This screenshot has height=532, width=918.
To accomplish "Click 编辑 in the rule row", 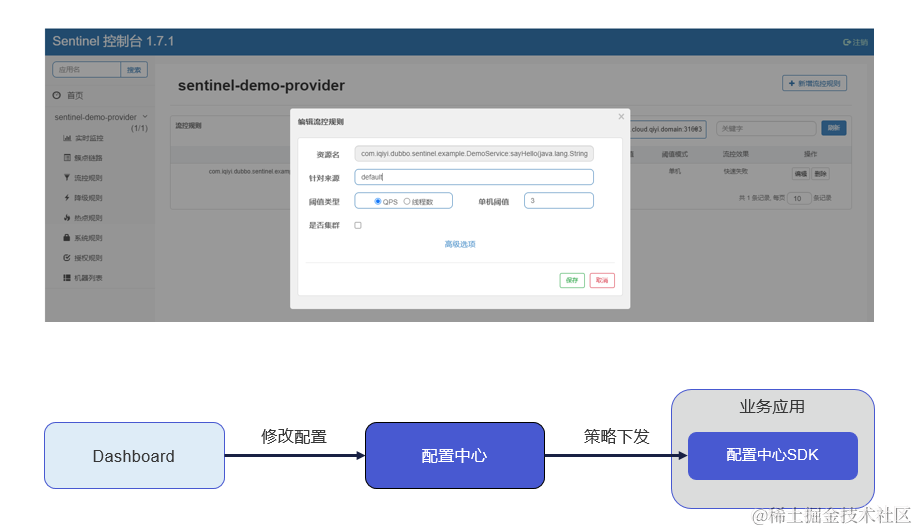I will [x=800, y=174].
